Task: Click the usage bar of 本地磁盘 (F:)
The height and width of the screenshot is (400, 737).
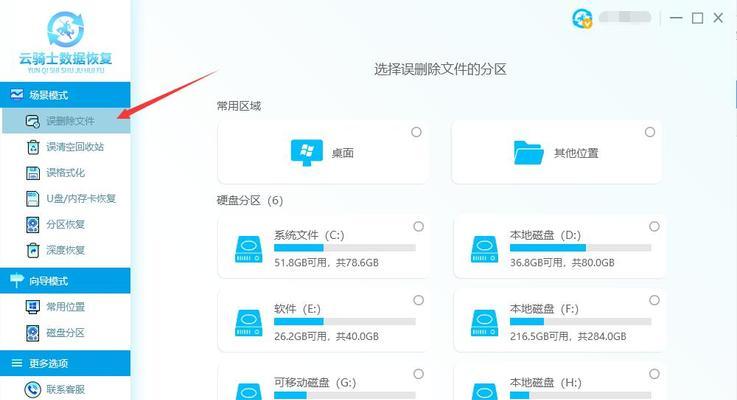Action: [580, 322]
